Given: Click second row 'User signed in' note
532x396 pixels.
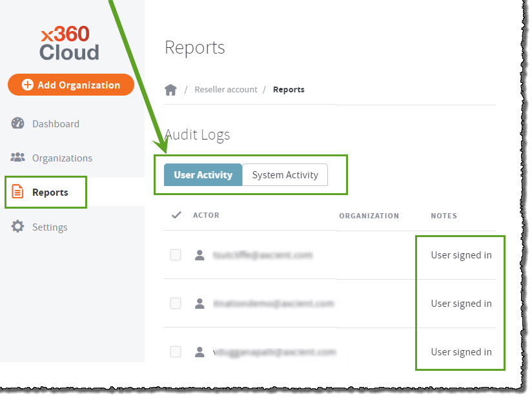Looking at the screenshot, I should [461, 303].
